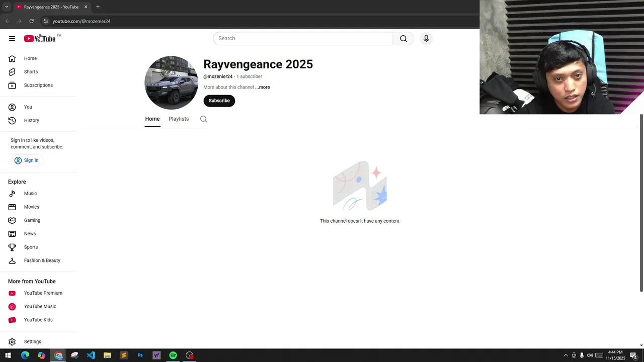Subscribe to Rayvengeance 2025 channel

(x=219, y=101)
